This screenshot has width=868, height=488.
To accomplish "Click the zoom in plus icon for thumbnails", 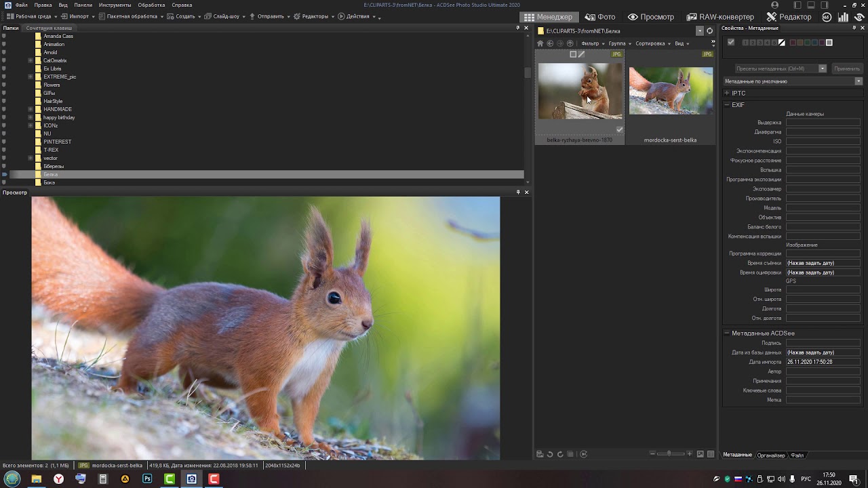I will coord(690,454).
